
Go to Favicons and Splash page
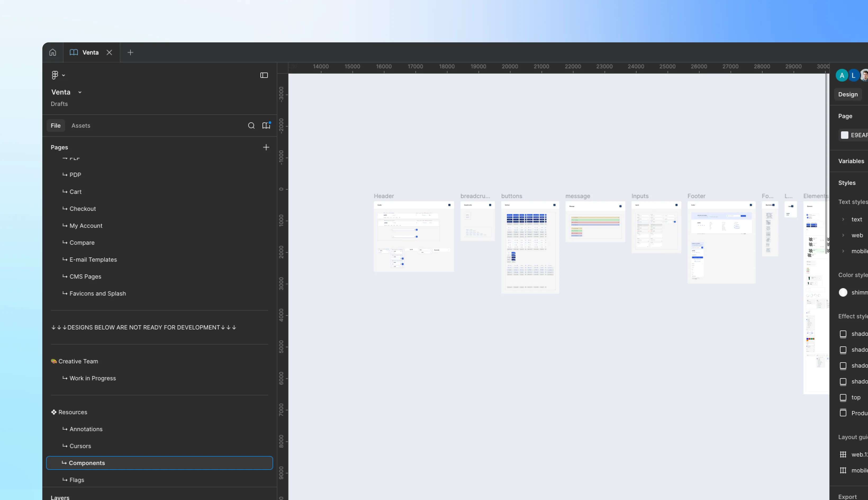pos(97,294)
